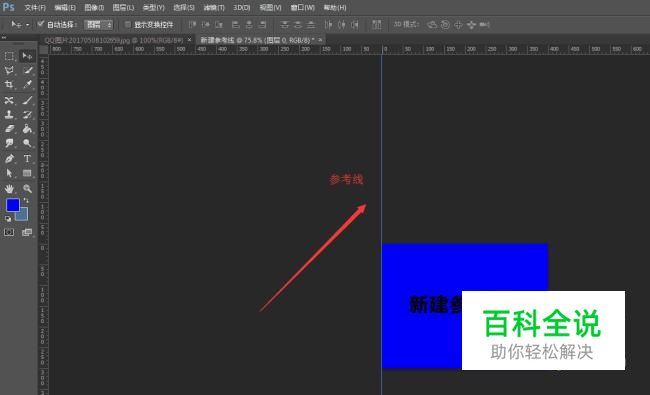Select the Horizontal Type tool
This screenshot has width=650, height=395.
coord(27,159)
